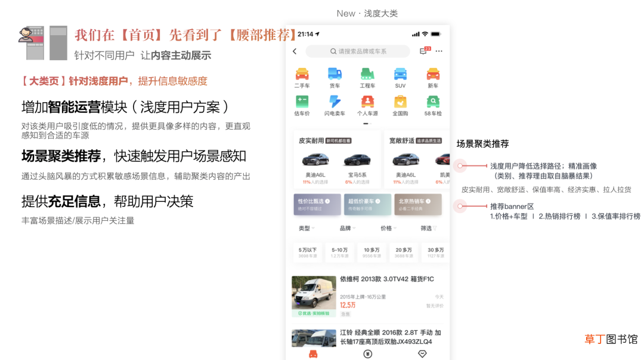Viewport: 644px width, 360px height.
Task: Open the 二手车 category
Action: [x=302, y=78]
